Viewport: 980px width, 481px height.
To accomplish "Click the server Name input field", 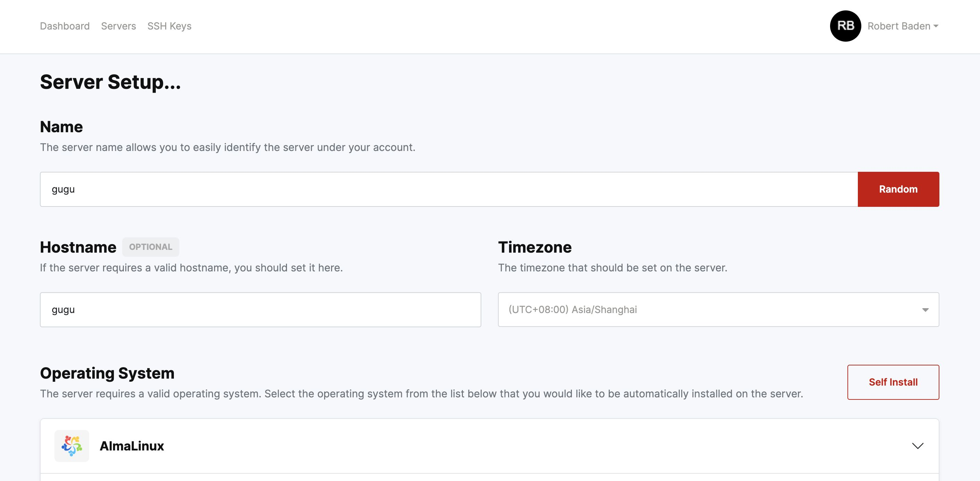I will tap(449, 189).
